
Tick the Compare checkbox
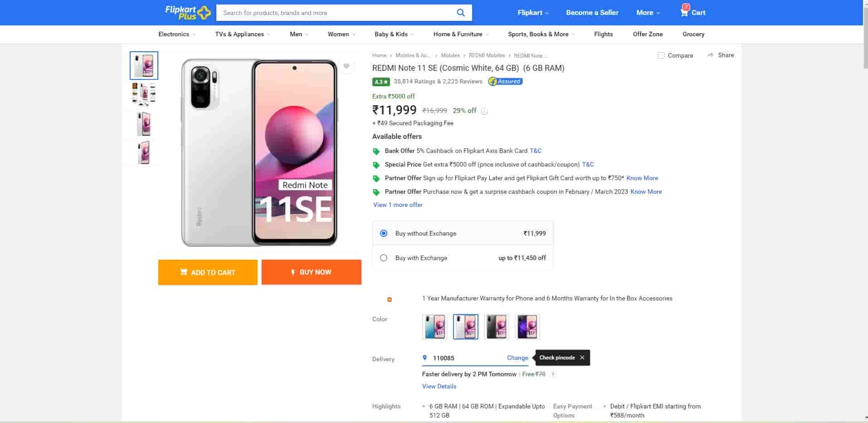click(661, 55)
